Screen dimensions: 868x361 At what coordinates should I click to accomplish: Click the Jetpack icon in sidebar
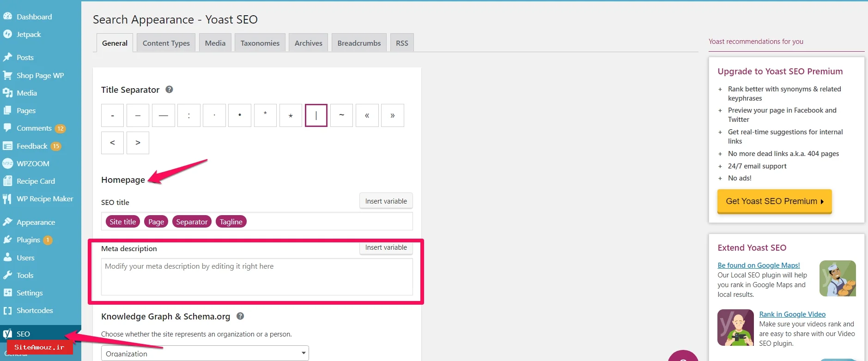point(7,34)
